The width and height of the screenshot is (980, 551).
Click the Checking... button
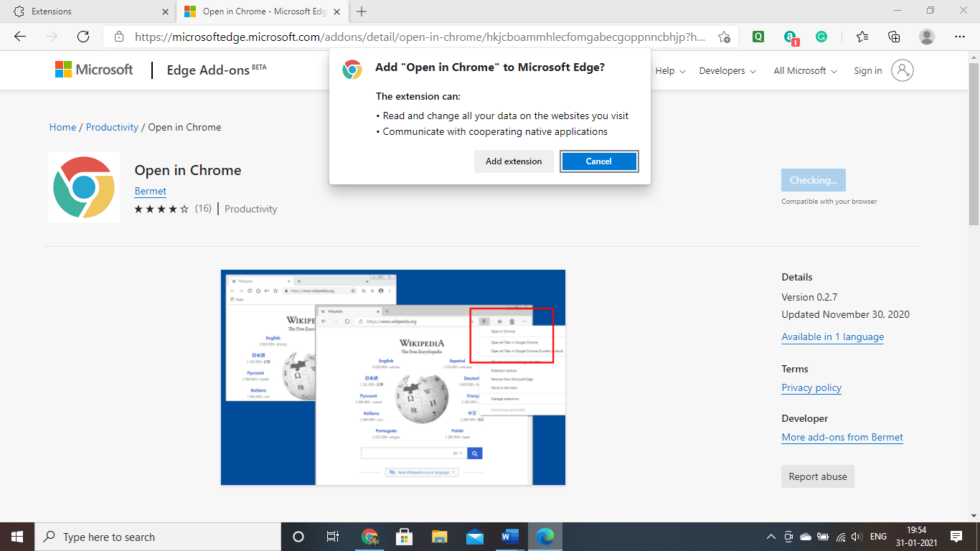pos(814,180)
